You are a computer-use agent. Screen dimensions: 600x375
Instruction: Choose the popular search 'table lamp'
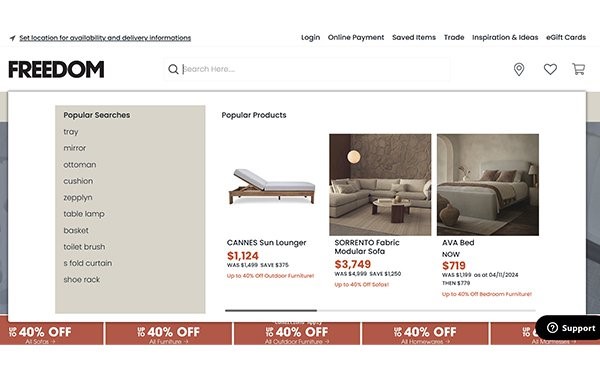tap(84, 214)
